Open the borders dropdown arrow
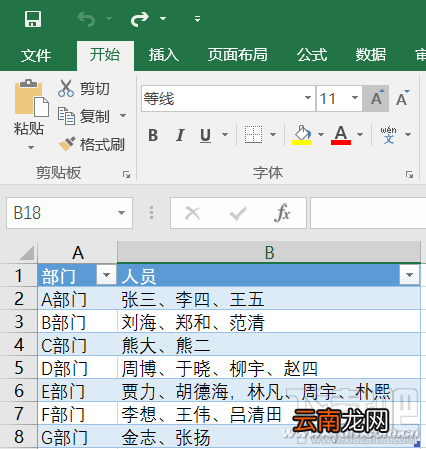The height and width of the screenshot is (449, 426). [273, 135]
